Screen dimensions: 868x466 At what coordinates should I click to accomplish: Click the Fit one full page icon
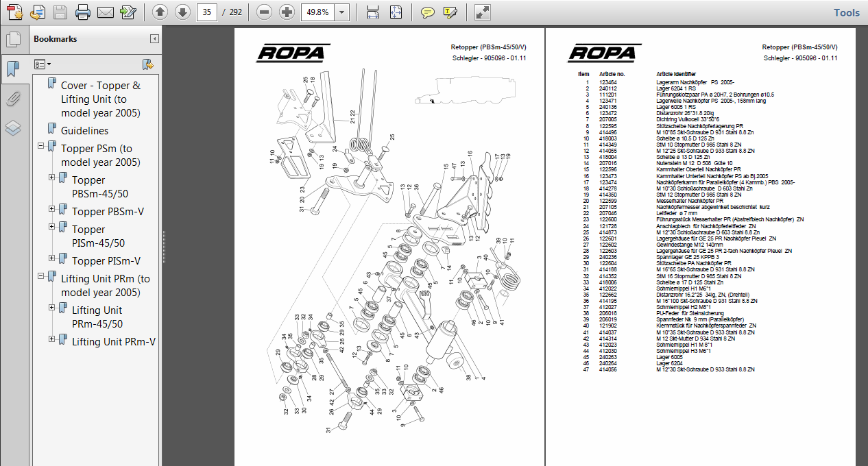[396, 12]
